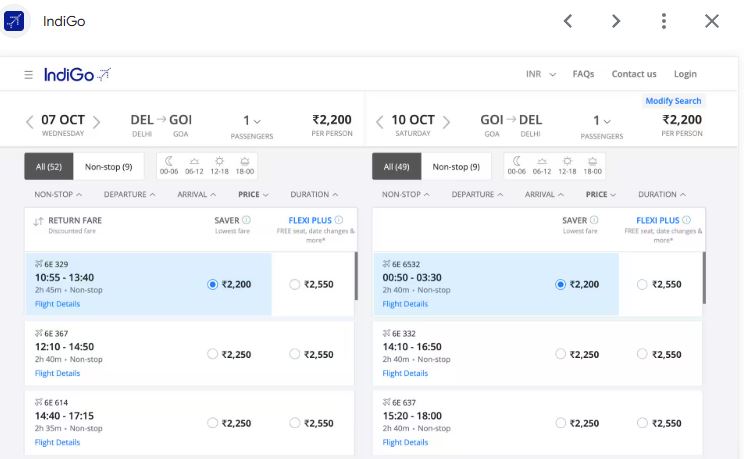Open the INR currency dropdown
Image resolution: width=744 pixels, height=459 pixels.
(541, 74)
